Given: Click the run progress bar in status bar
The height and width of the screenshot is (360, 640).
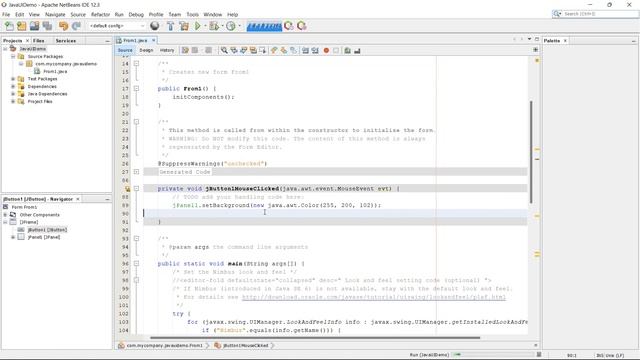Looking at the screenshot, I should (493, 355).
